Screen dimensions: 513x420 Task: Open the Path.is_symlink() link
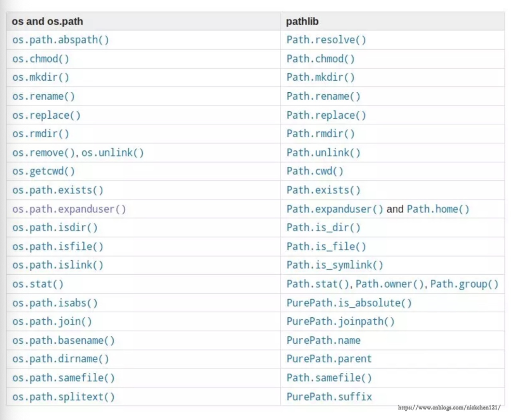coord(335,265)
